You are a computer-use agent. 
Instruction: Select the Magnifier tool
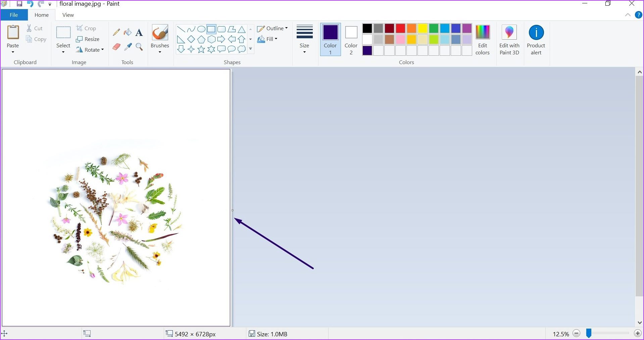139,47
